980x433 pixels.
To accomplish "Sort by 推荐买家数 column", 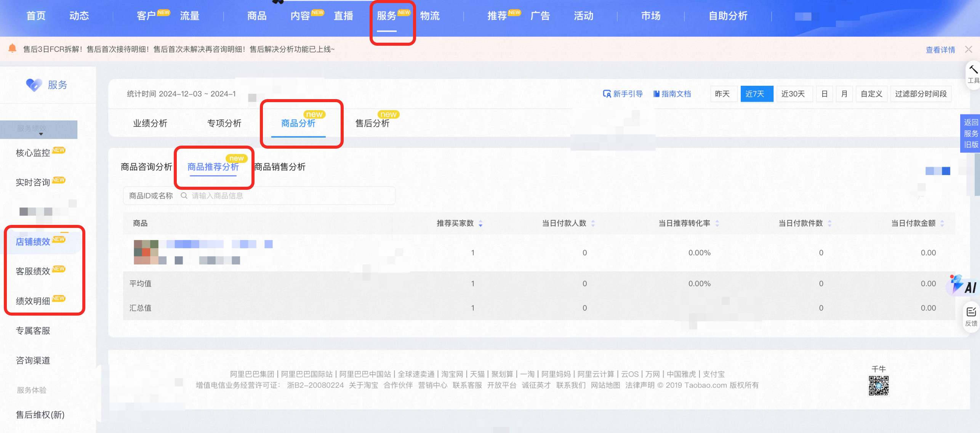I will 480,223.
